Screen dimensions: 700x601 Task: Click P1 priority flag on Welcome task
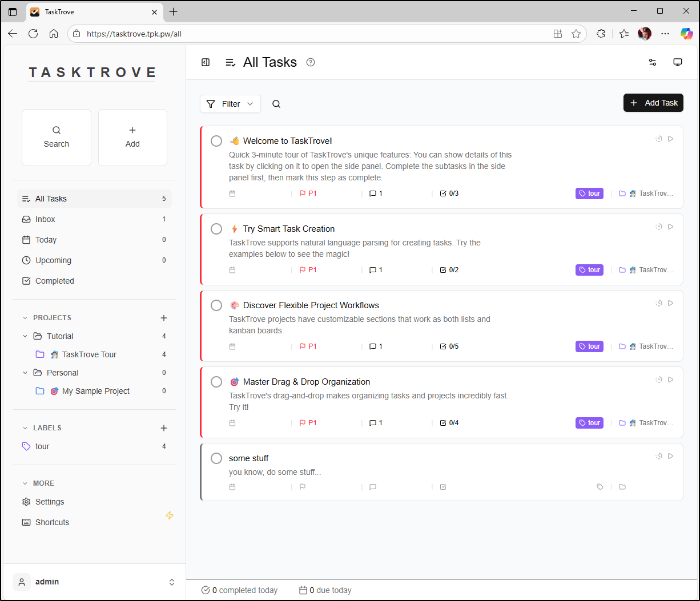[x=308, y=193]
